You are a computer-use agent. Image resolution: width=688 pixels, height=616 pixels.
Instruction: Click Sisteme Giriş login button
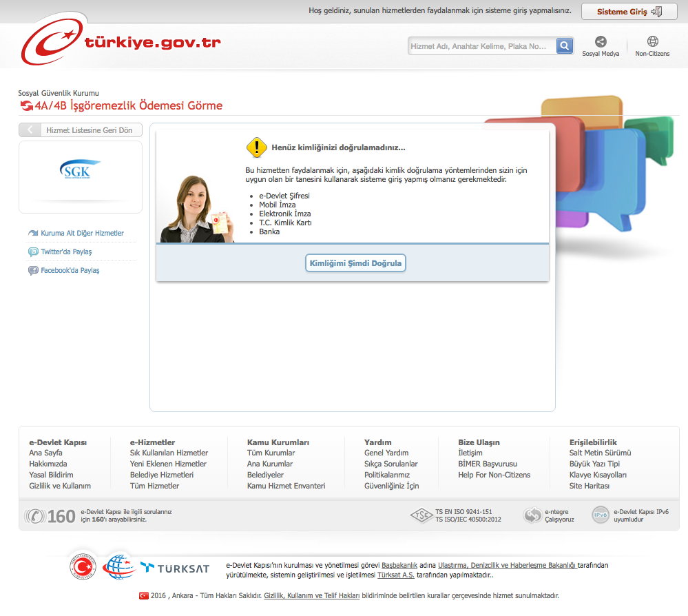click(x=629, y=12)
